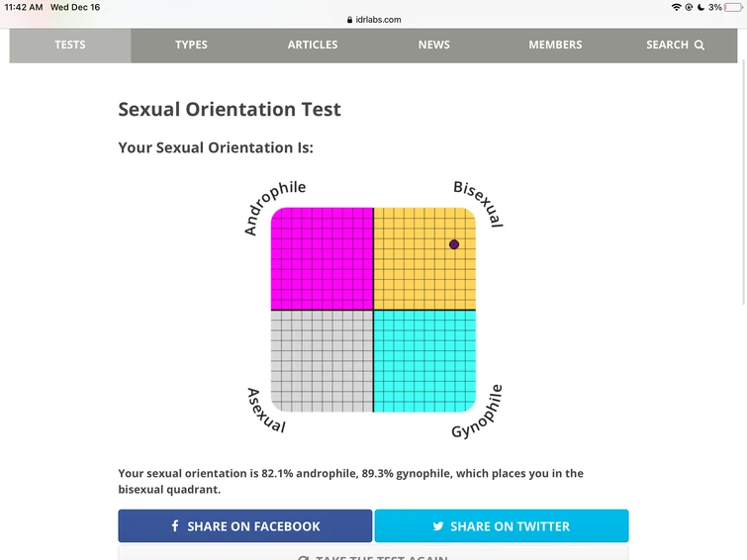Click the magenta Androphile quadrant
This screenshot has height=560, width=747.
click(x=322, y=258)
